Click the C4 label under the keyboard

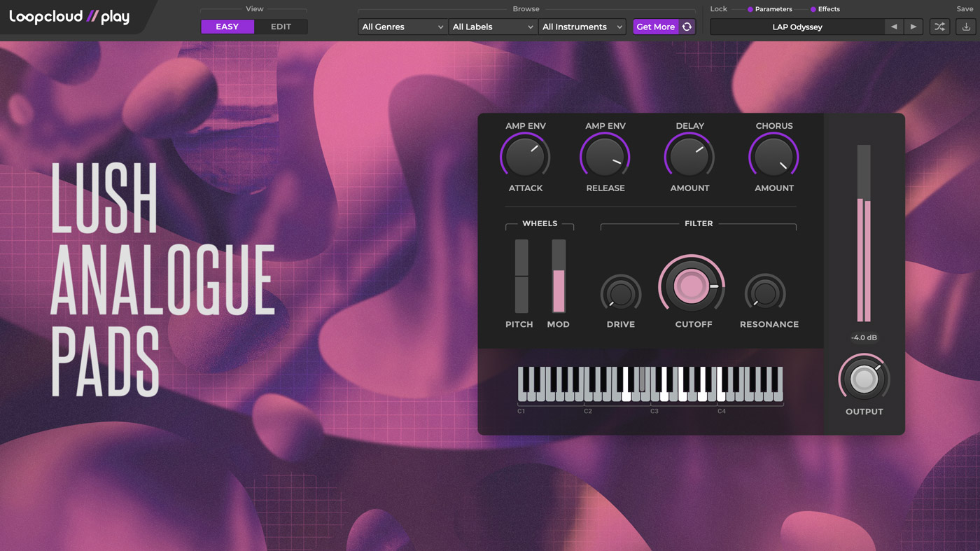722,412
